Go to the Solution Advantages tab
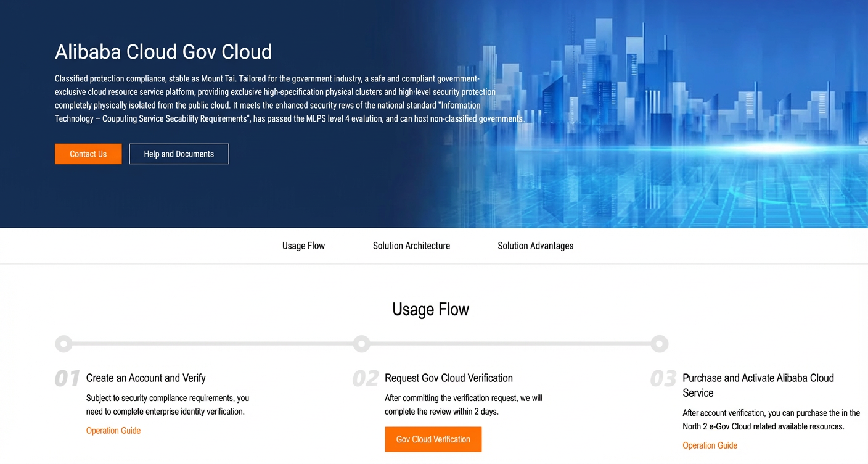The width and height of the screenshot is (868, 464). [535, 246]
